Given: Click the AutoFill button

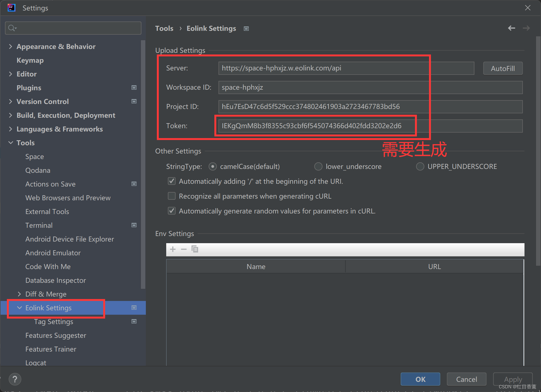Looking at the screenshot, I should pyautogui.click(x=502, y=68).
